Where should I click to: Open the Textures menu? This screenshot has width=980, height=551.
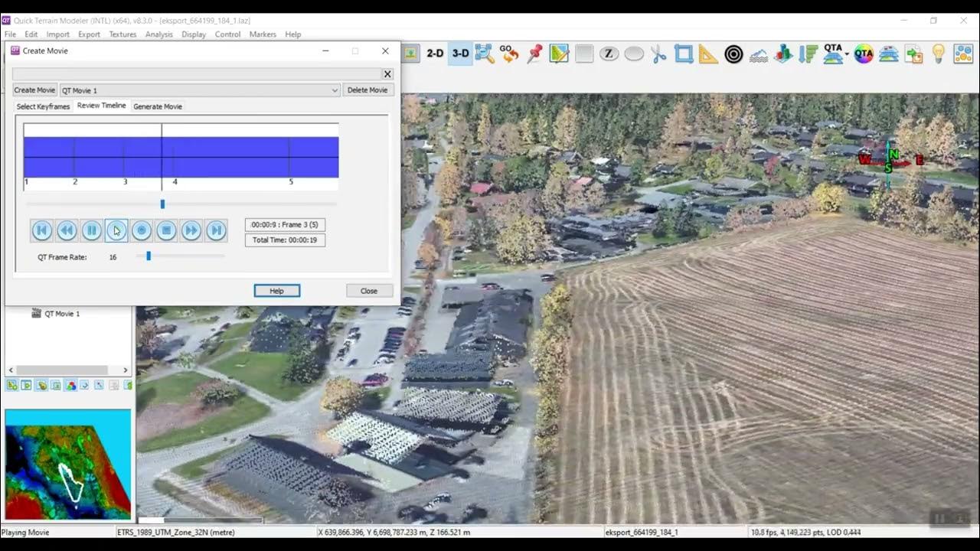point(122,34)
